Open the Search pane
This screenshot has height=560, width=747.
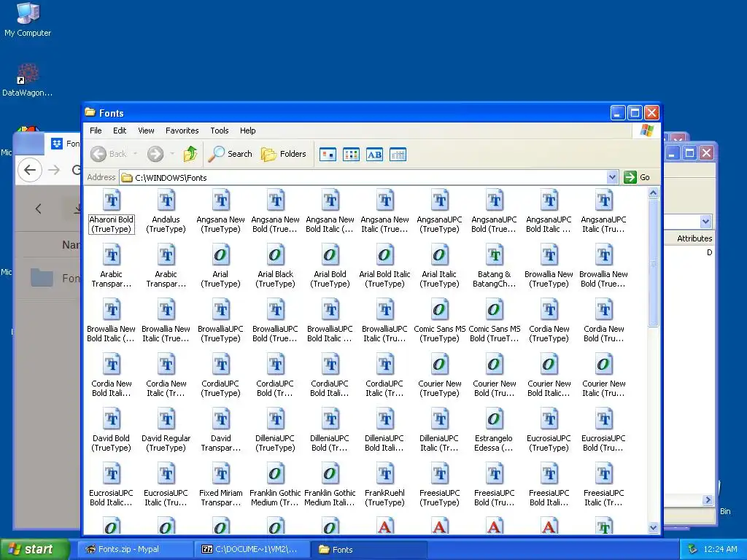coord(231,154)
